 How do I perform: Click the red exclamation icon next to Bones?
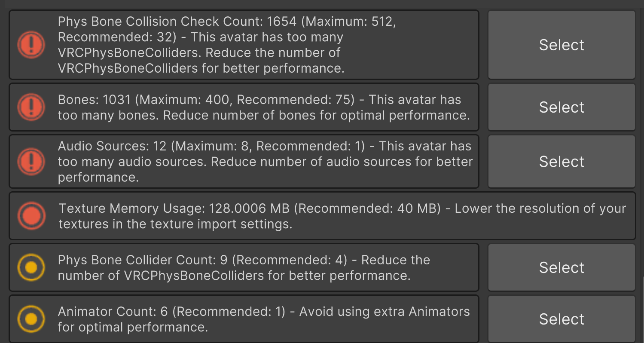(31, 107)
